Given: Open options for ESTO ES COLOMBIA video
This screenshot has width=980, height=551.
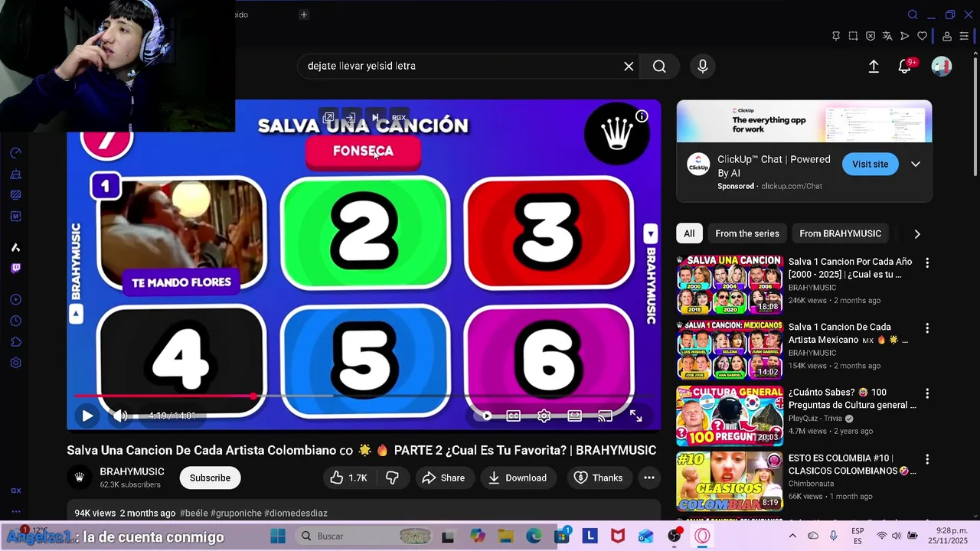Looking at the screenshot, I should tap(927, 459).
